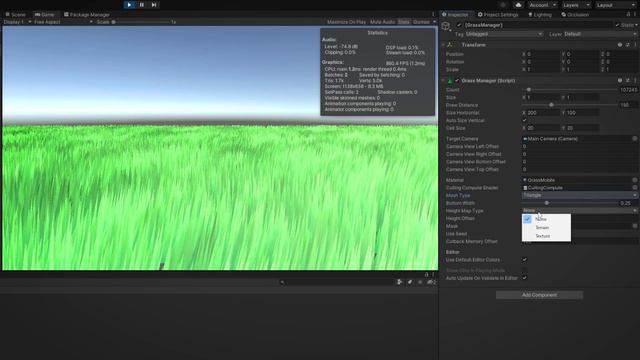Open the Transform more options menu

pos(636,45)
